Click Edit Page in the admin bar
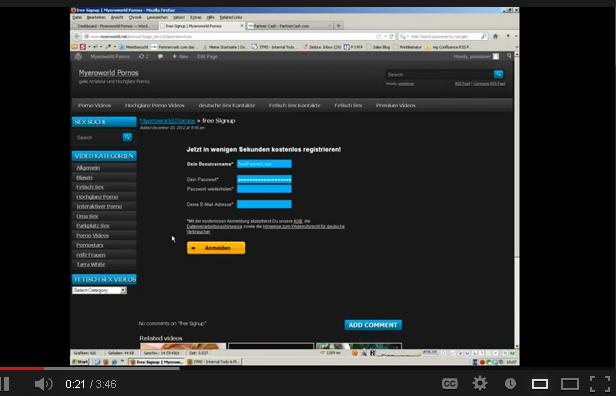616x396 pixels. [207, 57]
